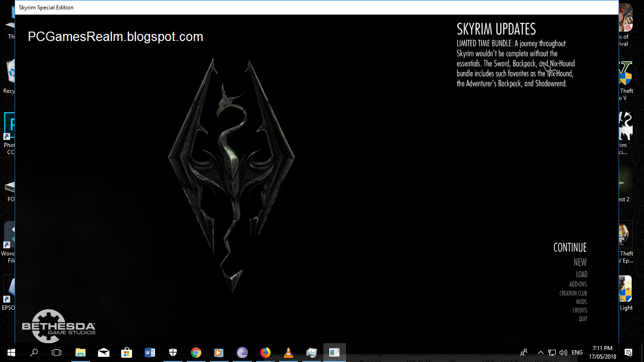Open VLC media player from the taskbar
The image size is (644, 362).
pyautogui.click(x=289, y=352)
